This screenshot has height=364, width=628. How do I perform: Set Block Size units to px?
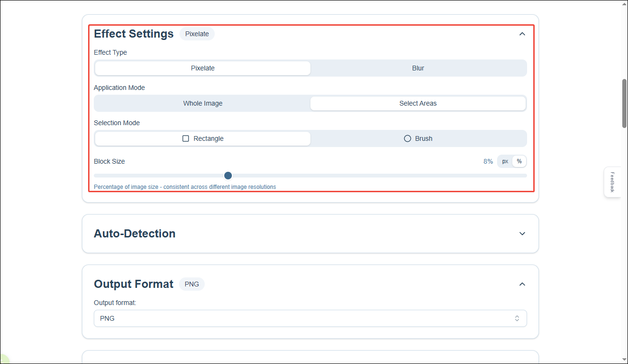(x=505, y=161)
